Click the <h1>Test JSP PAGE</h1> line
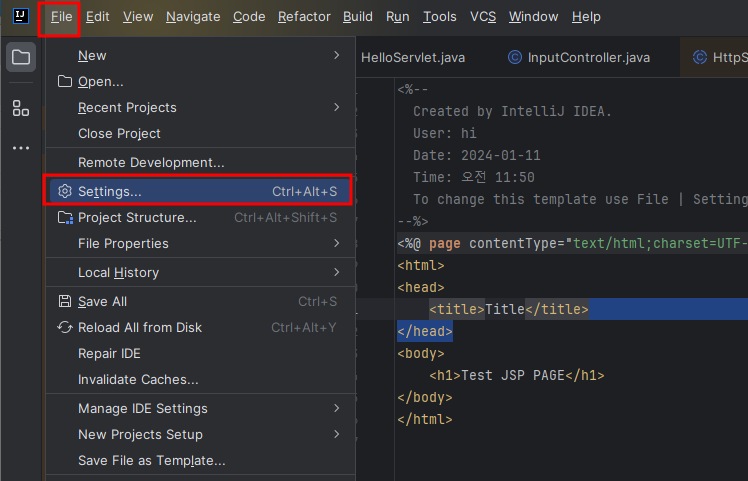Image resolution: width=748 pixels, height=481 pixels. click(517, 376)
